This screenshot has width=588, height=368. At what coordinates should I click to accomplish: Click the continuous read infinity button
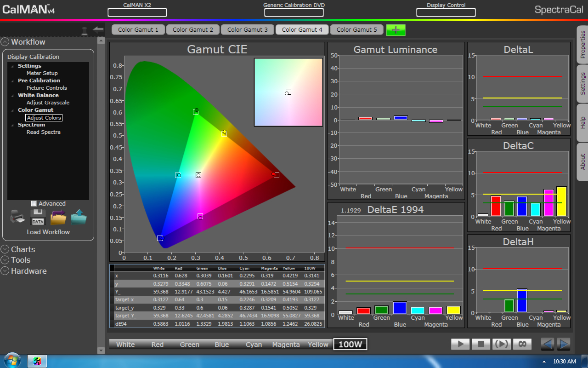click(x=522, y=344)
